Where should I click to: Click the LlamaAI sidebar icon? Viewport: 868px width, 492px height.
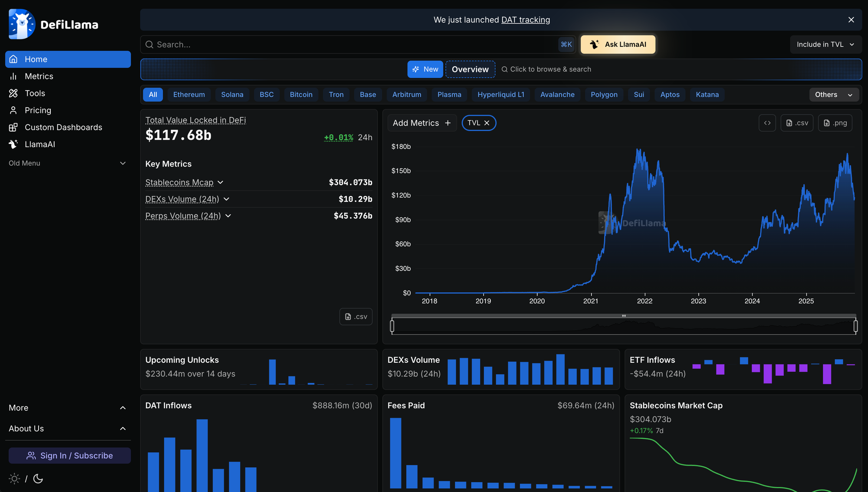pos(13,144)
